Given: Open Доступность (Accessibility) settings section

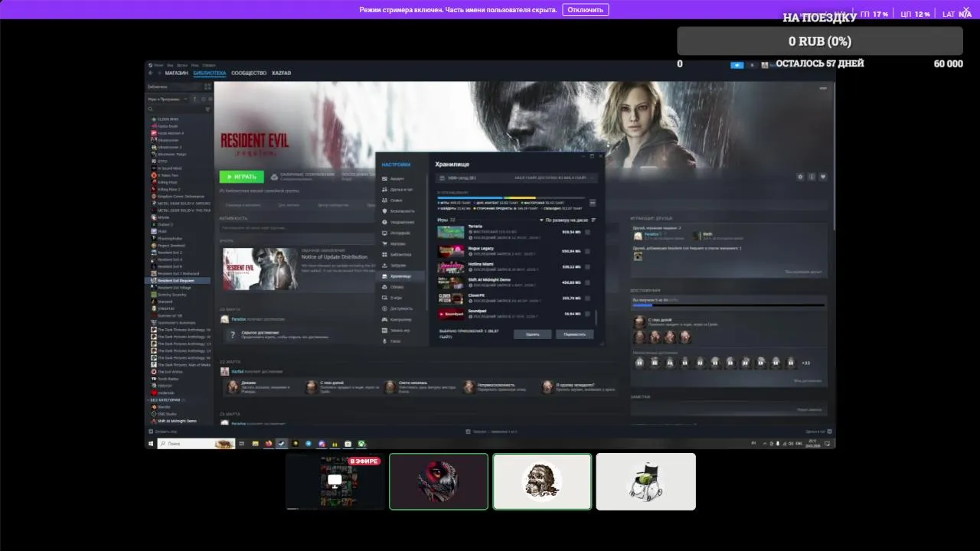Looking at the screenshot, I should tap(401, 308).
